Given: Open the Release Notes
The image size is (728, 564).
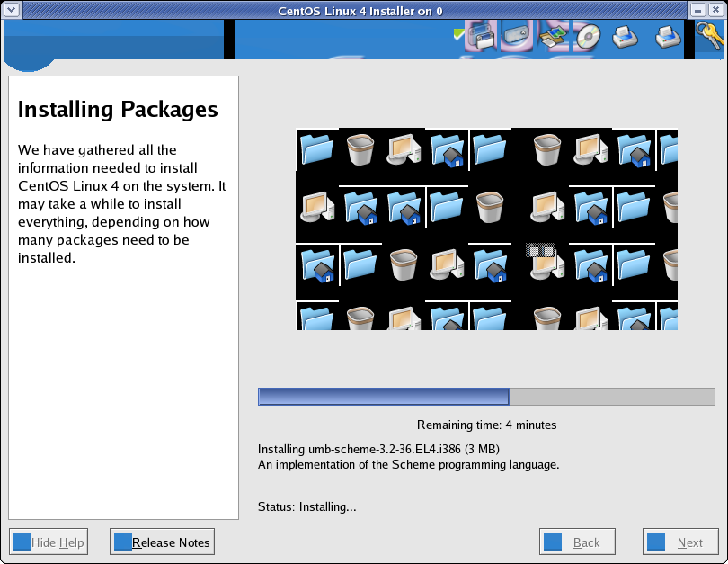Looking at the screenshot, I should tap(162, 542).
